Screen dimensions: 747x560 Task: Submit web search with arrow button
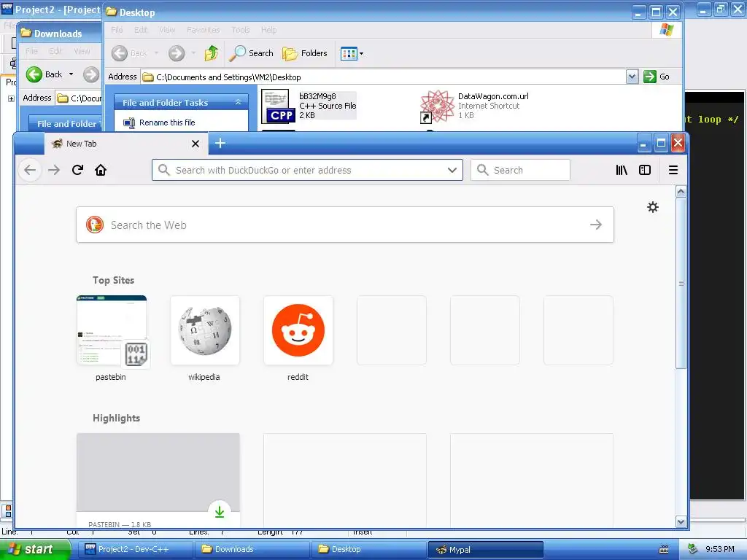point(596,225)
